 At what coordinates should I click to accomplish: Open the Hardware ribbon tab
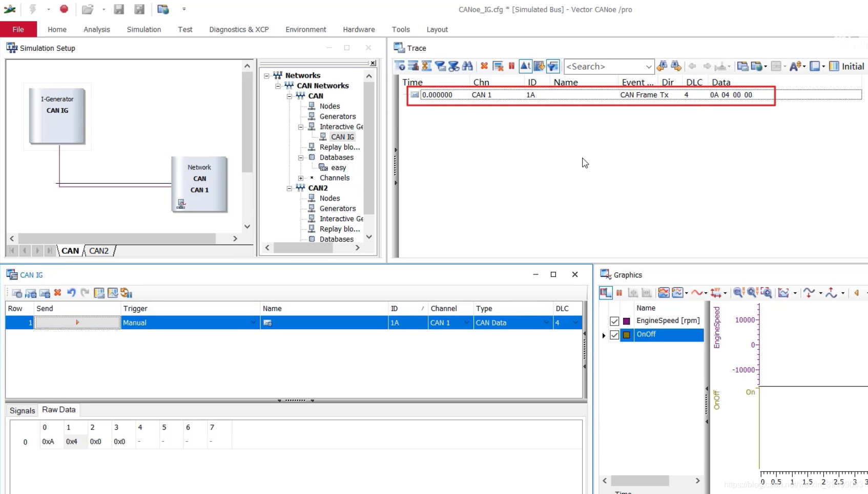point(359,29)
